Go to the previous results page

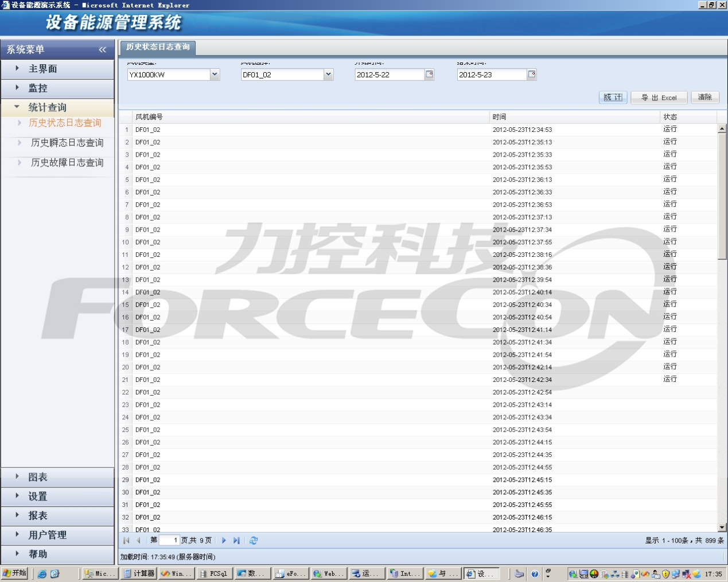[x=138, y=540]
